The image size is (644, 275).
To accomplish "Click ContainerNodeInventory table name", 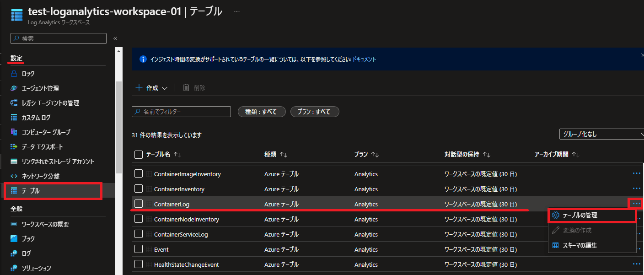I will 186,219.
